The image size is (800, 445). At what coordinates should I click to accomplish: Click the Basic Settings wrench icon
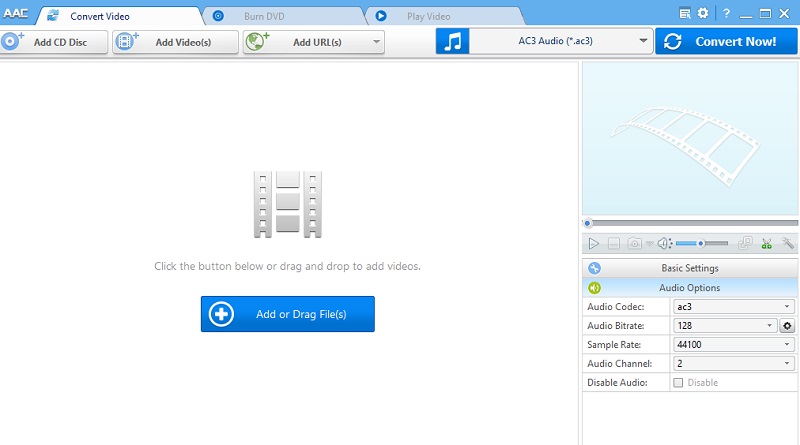(594, 268)
